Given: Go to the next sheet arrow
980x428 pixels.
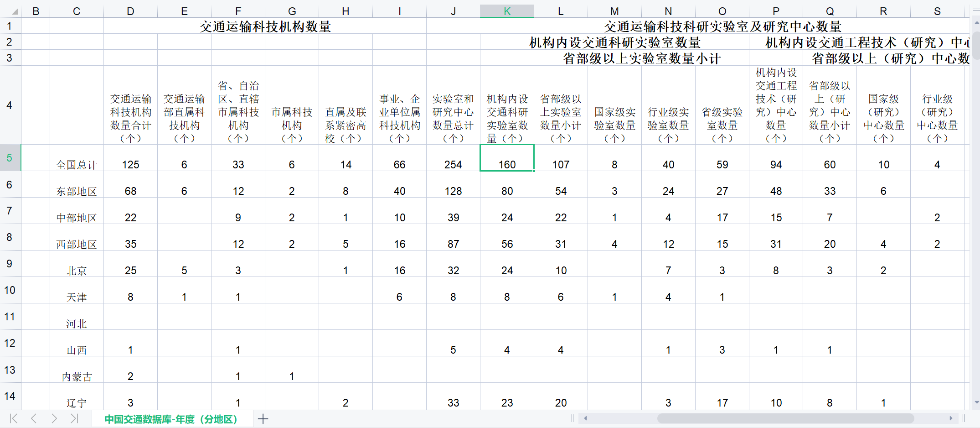Looking at the screenshot, I should 54,418.
